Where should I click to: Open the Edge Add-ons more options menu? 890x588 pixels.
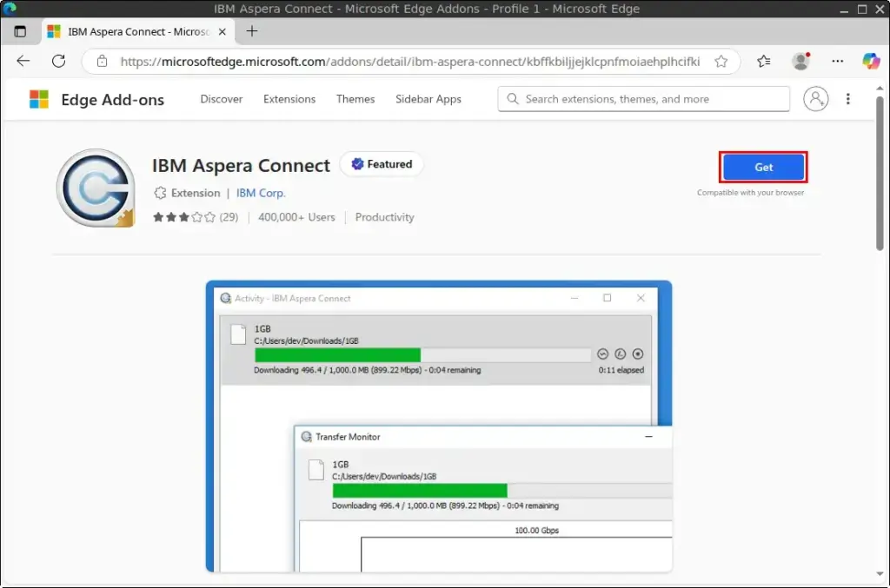coord(848,99)
